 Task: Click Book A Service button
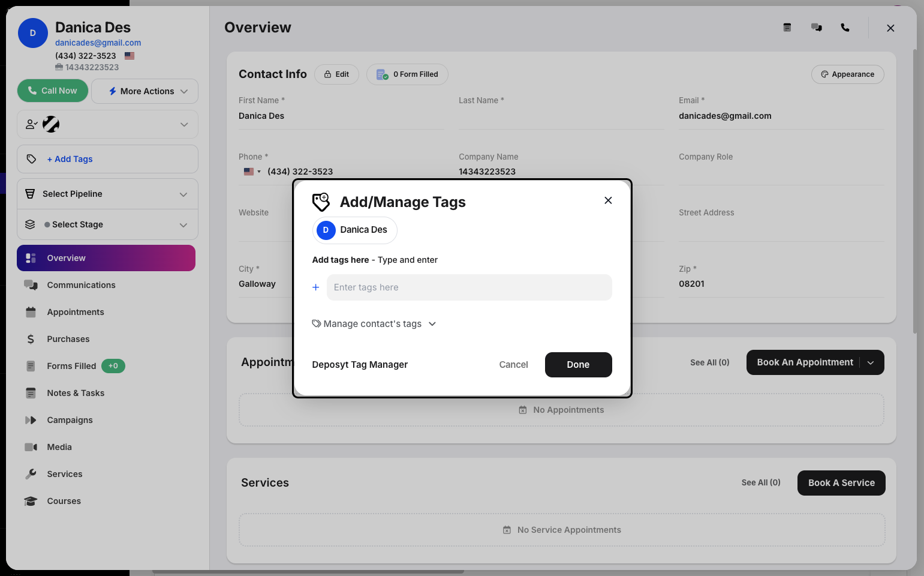841,483
